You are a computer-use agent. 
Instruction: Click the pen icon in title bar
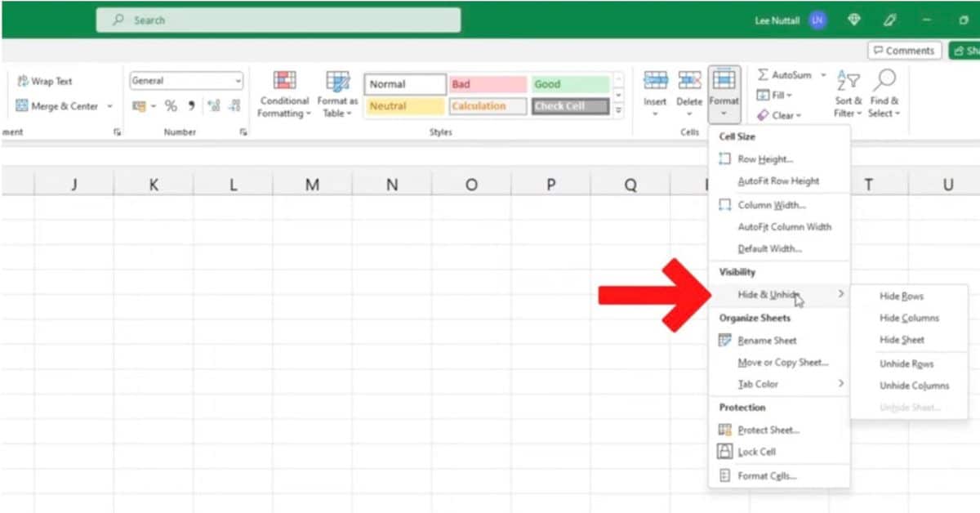(x=890, y=20)
